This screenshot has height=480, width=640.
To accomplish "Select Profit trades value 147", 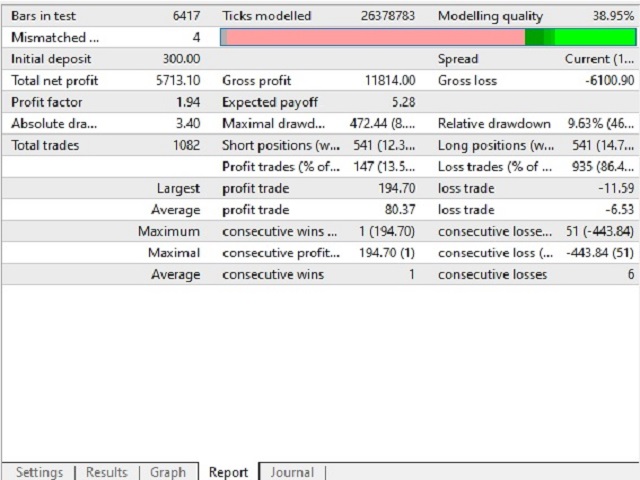I will (384, 167).
